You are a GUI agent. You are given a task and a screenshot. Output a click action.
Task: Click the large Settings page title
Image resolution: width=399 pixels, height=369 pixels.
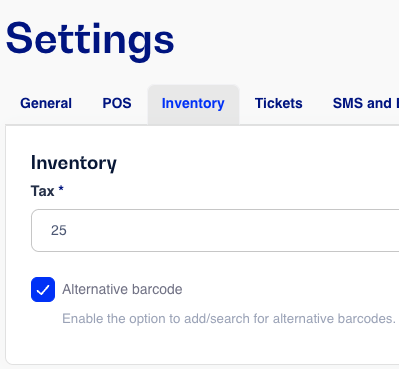point(90,41)
